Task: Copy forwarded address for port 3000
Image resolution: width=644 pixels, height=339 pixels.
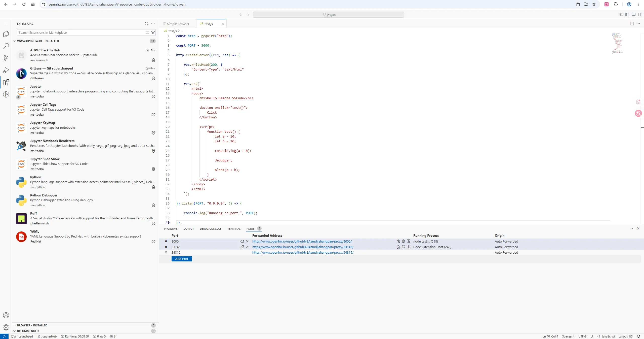Action: [398, 241]
